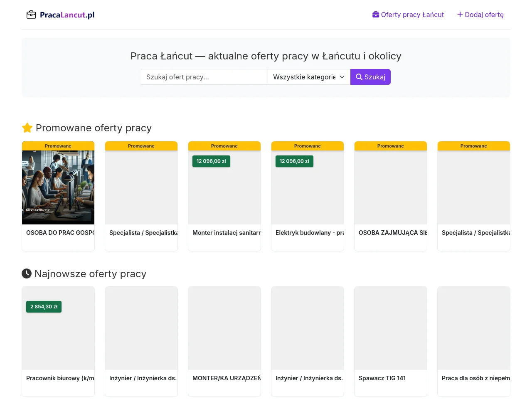
Task: Open the Monter instalacji sanitarnych offer title
Action: 227,233
